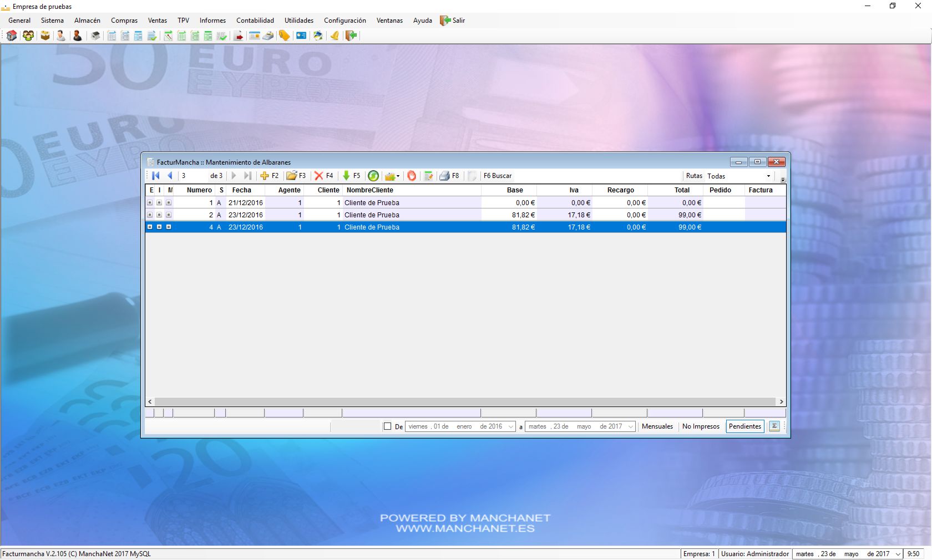This screenshot has height=560, width=932.
Task: Click the orange price tag toolbar icon
Action: point(284,35)
